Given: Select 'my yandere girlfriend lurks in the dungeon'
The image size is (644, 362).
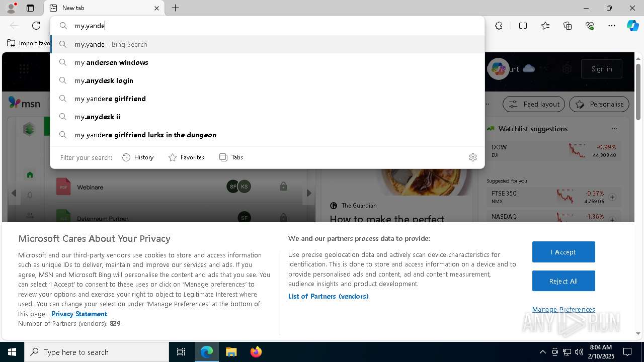Looking at the screenshot, I should tap(267, 135).
